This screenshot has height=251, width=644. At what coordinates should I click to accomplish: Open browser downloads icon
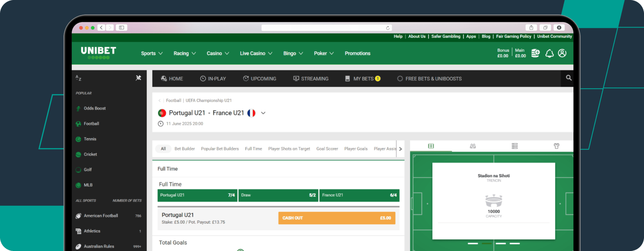(559, 28)
